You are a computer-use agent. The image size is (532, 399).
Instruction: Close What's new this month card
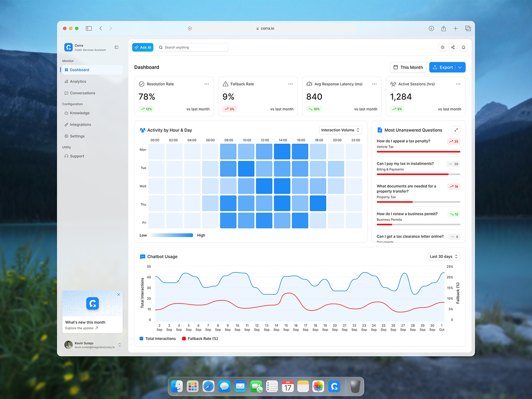click(119, 294)
